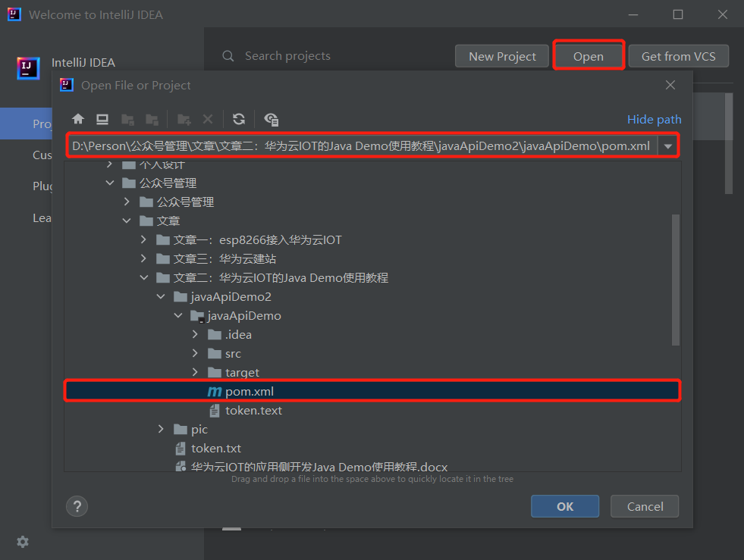Create a new folder with toolbar icon
Image resolution: width=744 pixels, height=560 pixels.
tap(184, 120)
